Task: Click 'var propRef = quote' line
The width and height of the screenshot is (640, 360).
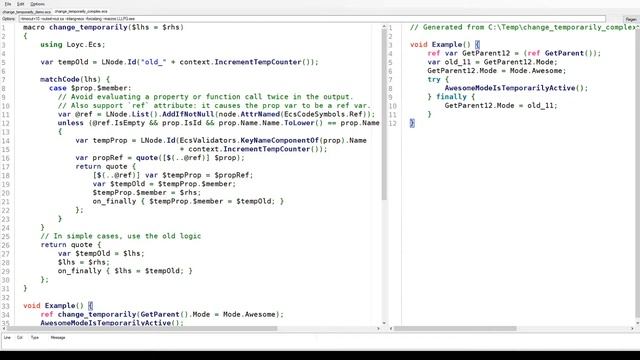Action: point(160,158)
